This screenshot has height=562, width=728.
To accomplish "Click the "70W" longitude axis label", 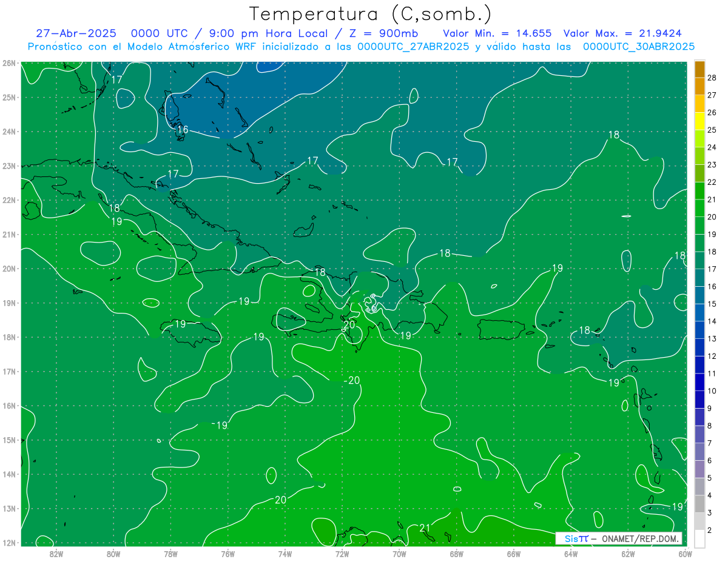I will [x=399, y=554].
